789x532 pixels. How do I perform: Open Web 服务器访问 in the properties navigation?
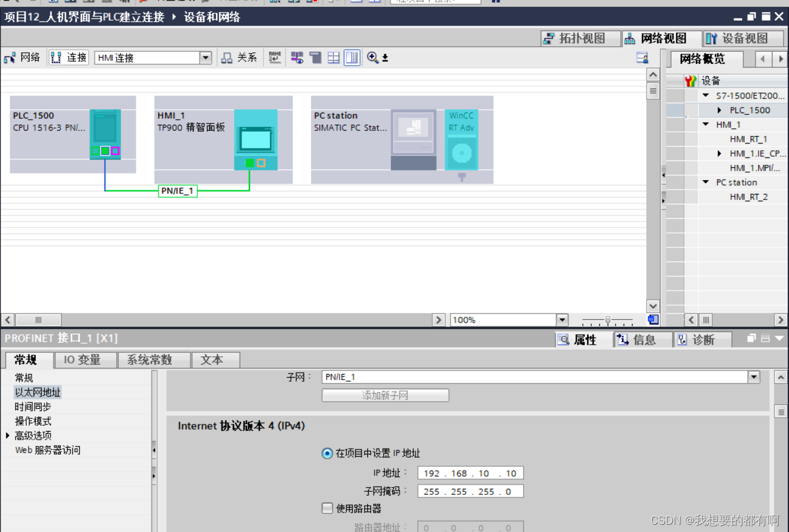(47, 451)
